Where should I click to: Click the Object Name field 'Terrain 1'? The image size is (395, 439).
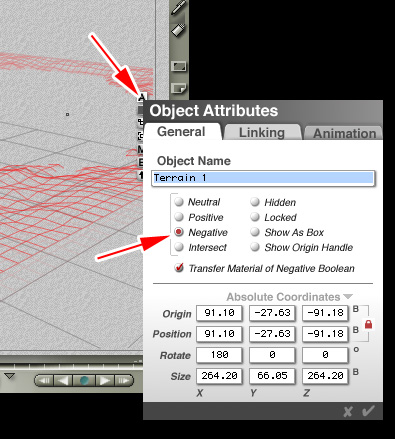[263, 178]
